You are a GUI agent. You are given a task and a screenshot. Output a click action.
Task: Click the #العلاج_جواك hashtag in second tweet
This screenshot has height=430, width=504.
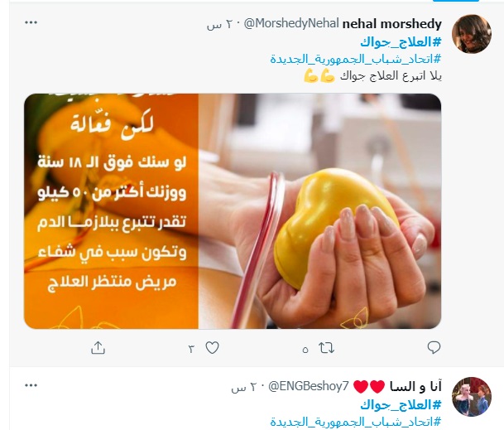point(401,405)
